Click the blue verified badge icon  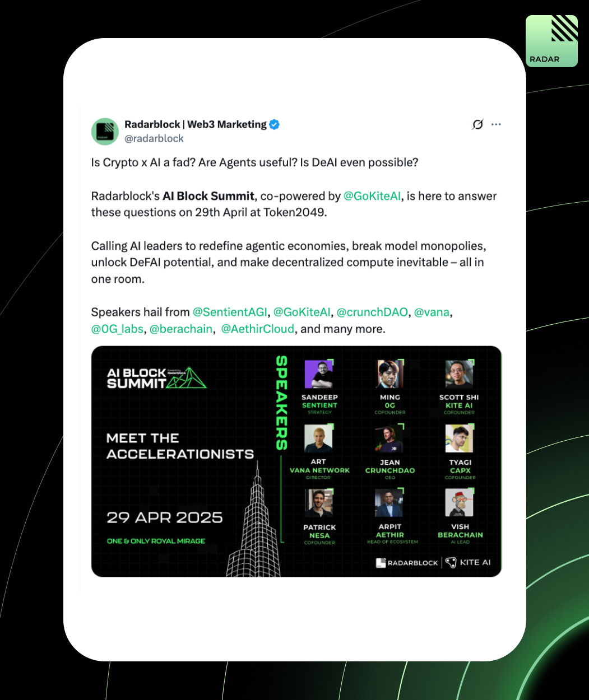[x=275, y=125]
